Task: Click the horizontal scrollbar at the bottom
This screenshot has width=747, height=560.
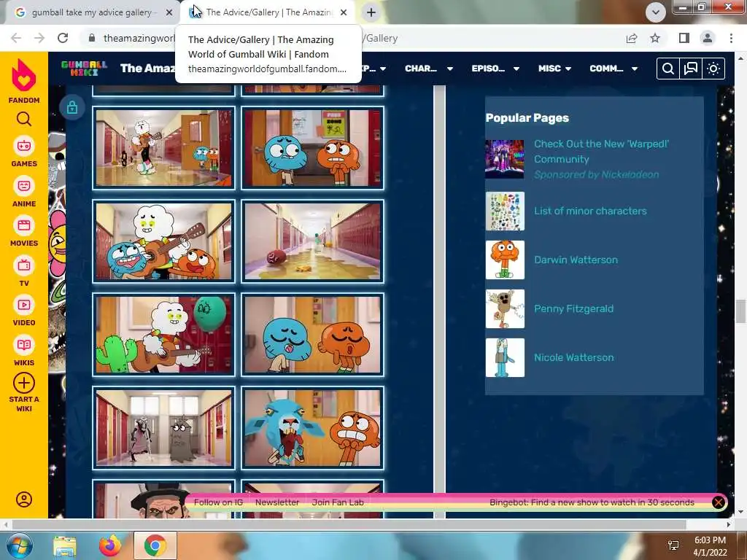Action: 349,524
